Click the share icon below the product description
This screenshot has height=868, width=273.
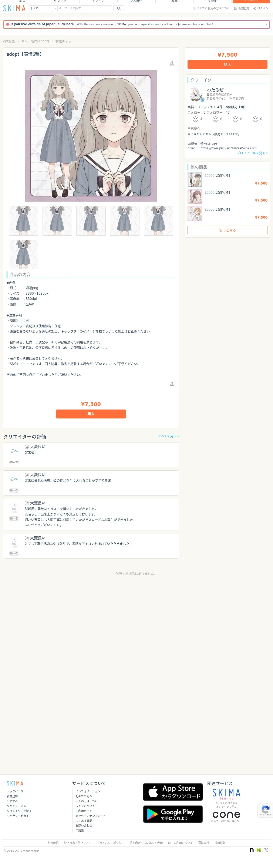pyautogui.click(x=172, y=384)
